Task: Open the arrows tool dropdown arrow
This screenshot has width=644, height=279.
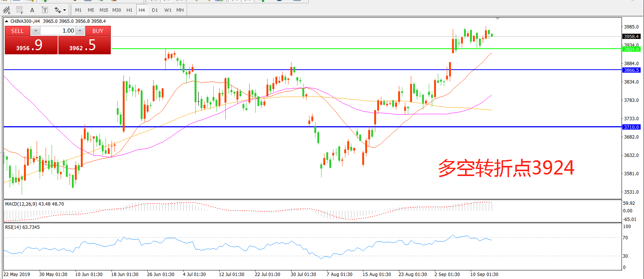Action: [64, 10]
